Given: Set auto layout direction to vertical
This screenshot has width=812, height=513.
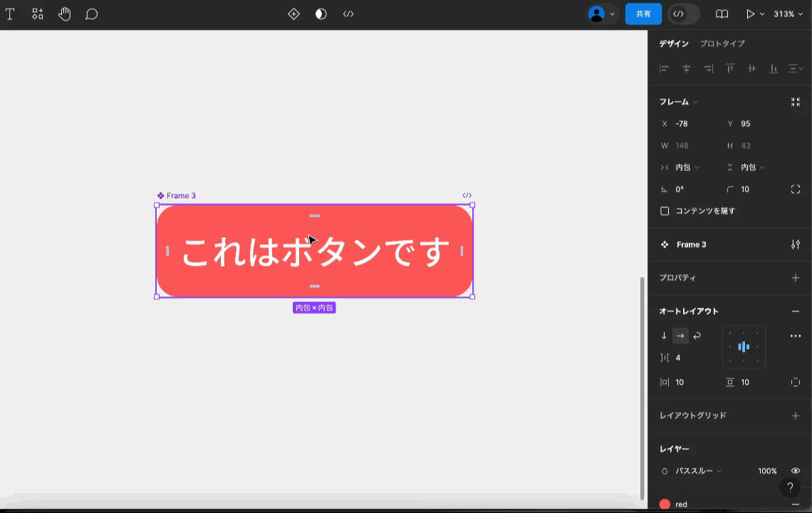Looking at the screenshot, I should point(664,336).
